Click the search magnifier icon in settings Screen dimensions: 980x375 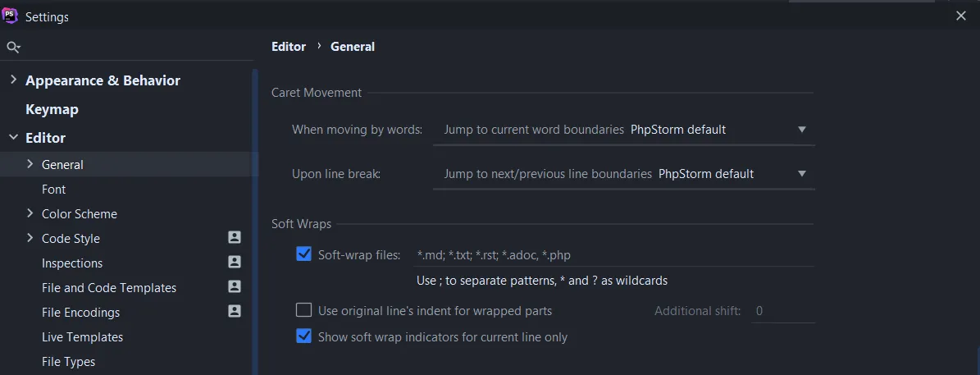(13, 48)
